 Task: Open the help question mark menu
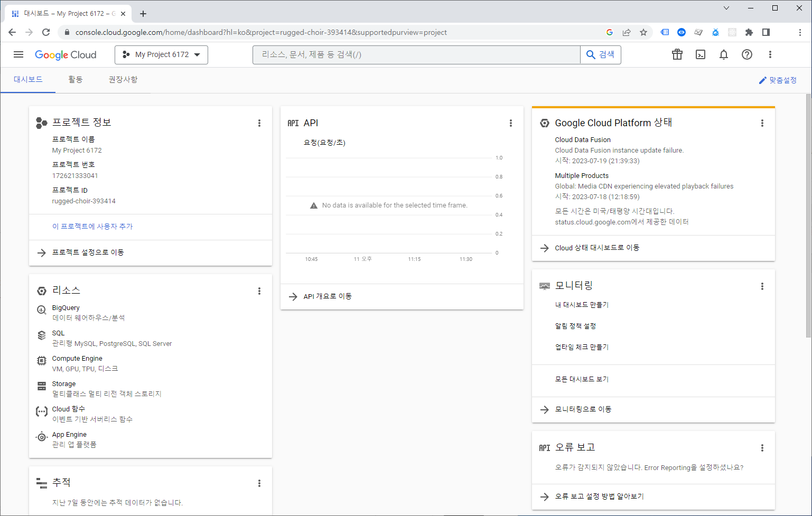tap(747, 54)
